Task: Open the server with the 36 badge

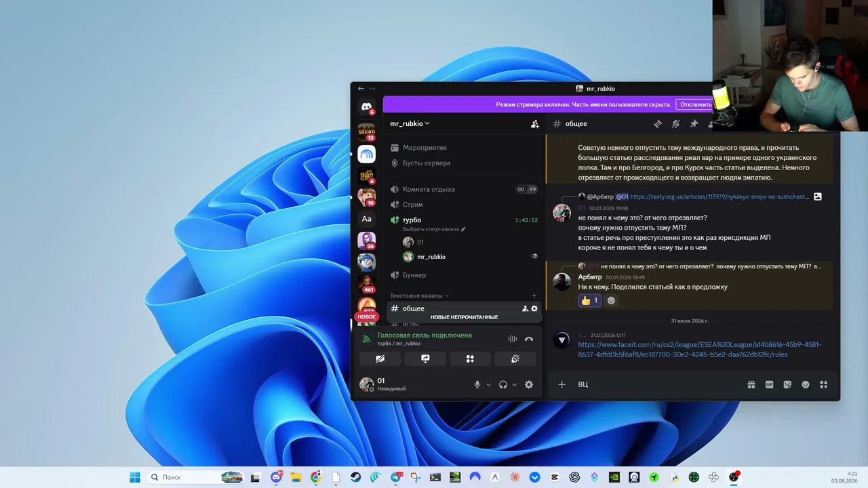Action: point(366,241)
